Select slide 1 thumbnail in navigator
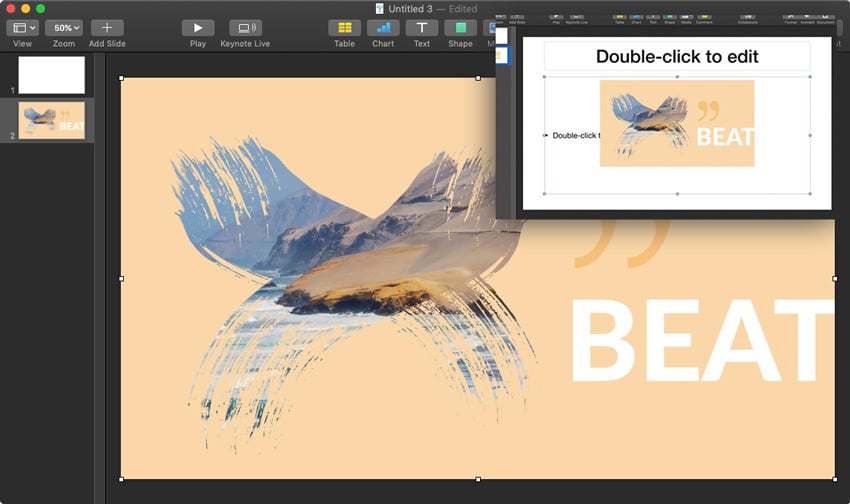 pos(52,75)
